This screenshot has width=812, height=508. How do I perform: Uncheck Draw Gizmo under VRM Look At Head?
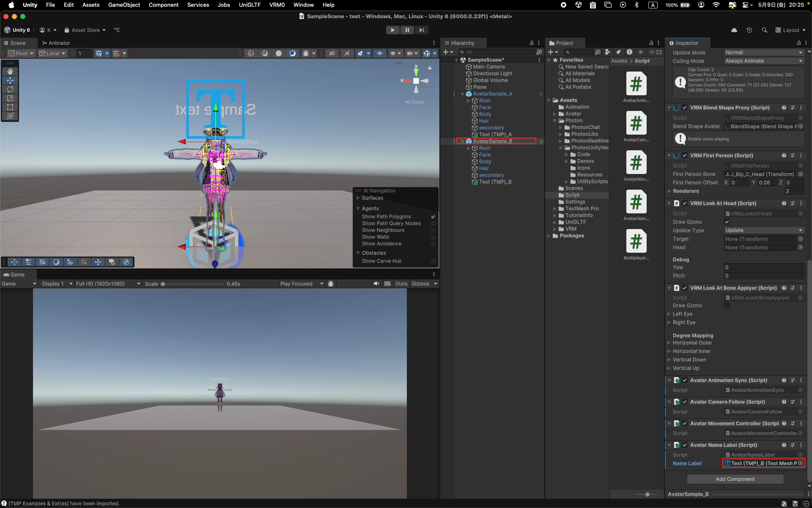[x=727, y=222]
